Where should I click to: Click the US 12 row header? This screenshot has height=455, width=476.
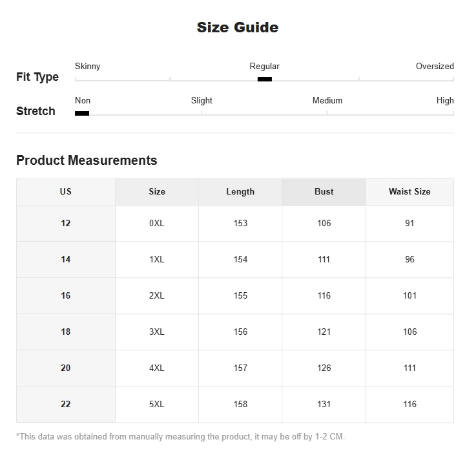coord(66,223)
